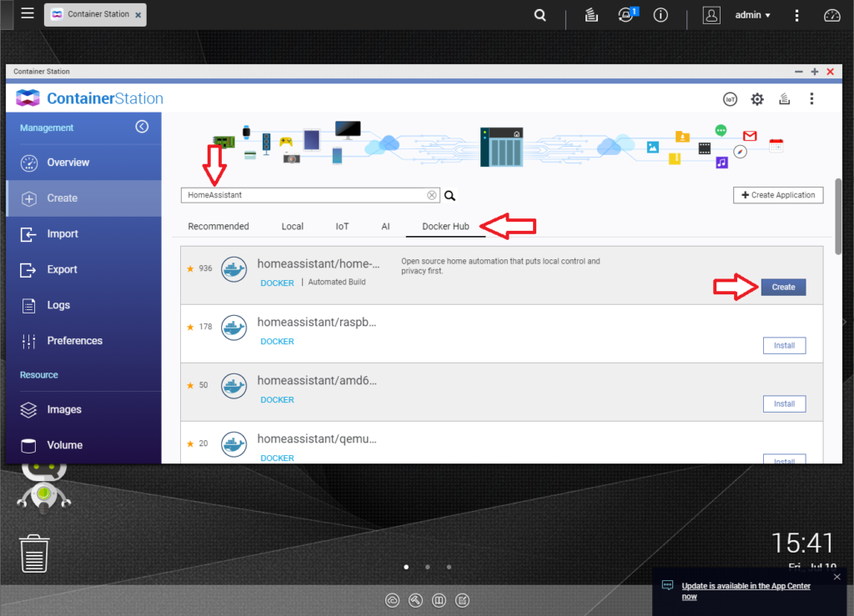This screenshot has width=854, height=616.
Task: Click the Docker whale icon for homeassistant/amd6...
Action: (234, 386)
